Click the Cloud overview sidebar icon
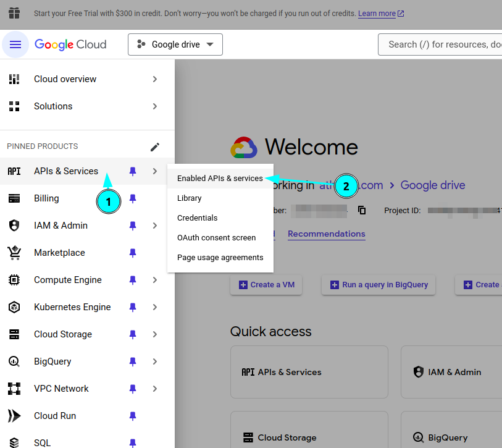502x448 pixels. coord(14,79)
